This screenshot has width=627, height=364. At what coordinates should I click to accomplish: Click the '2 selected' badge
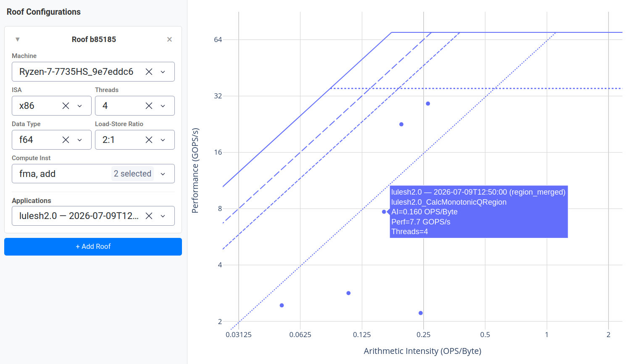pos(132,174)
